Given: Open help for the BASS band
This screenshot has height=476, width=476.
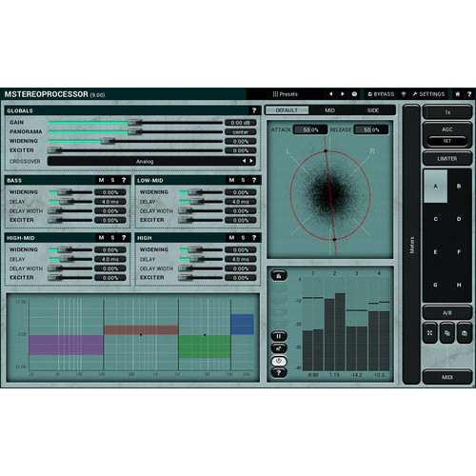Looking at the screenshot, I should pyautogui.click(x=124, y=180).
